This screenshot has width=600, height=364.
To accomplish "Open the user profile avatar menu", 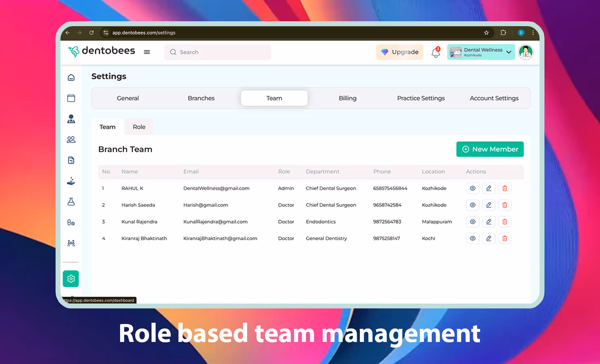I will click(526, 52).
